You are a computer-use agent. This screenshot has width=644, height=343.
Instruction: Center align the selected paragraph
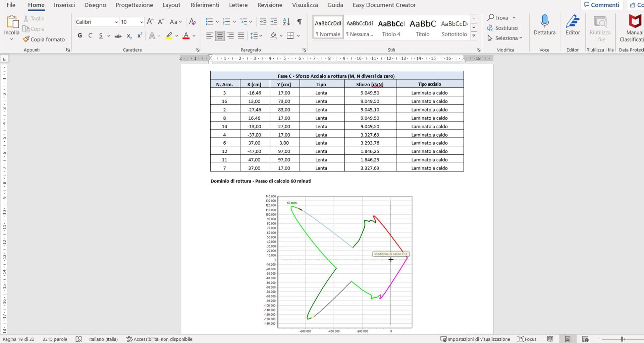(220, 35)
